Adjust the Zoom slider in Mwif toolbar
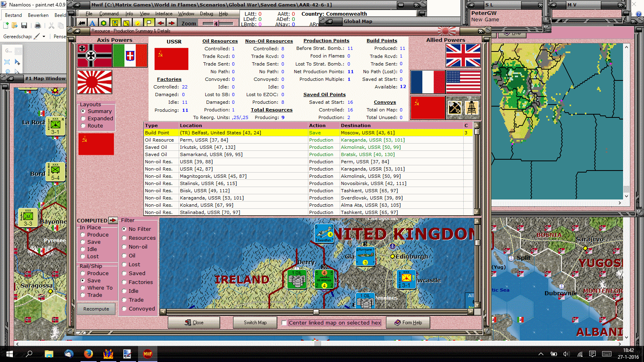This screenshot has height=362, width=644. pyautogui.click(x=217, y=23)
